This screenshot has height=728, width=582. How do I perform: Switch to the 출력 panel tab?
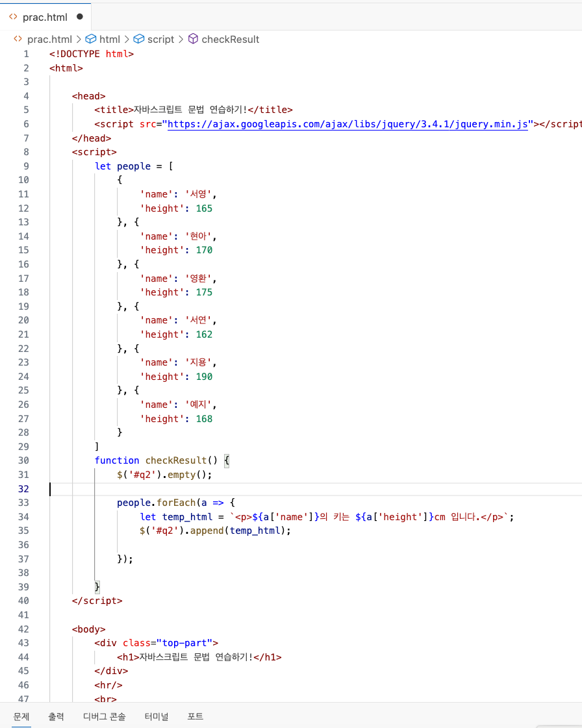(57, 716)
